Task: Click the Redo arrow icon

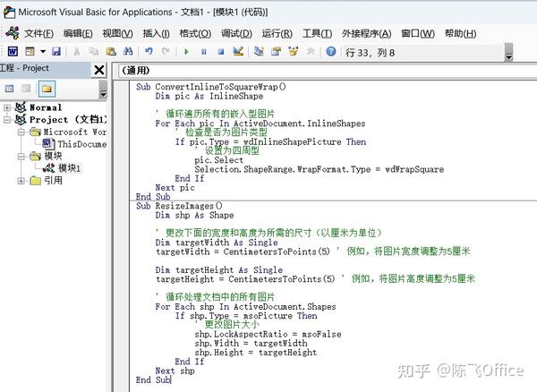Action: 166,52
